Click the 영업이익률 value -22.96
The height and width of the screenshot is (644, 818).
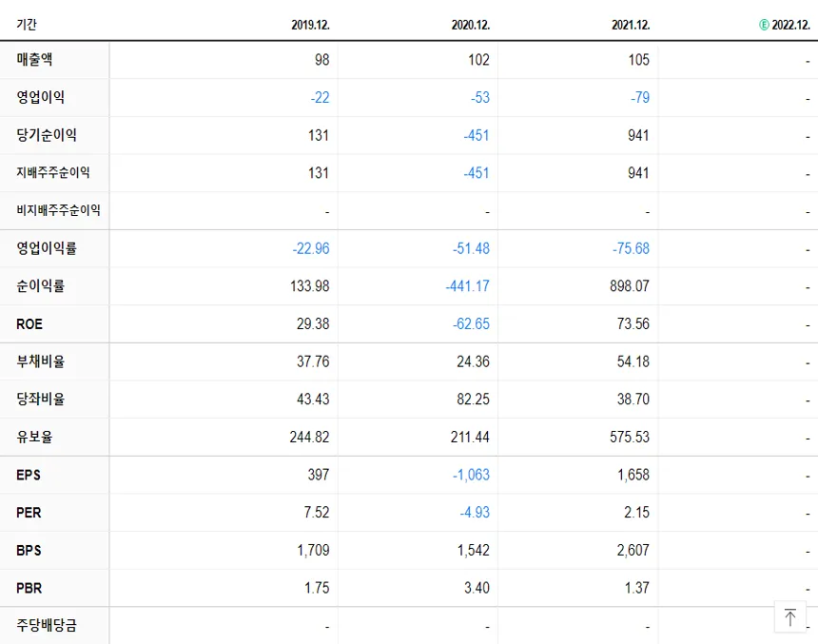pyautogui.click(x=311, y=248)
